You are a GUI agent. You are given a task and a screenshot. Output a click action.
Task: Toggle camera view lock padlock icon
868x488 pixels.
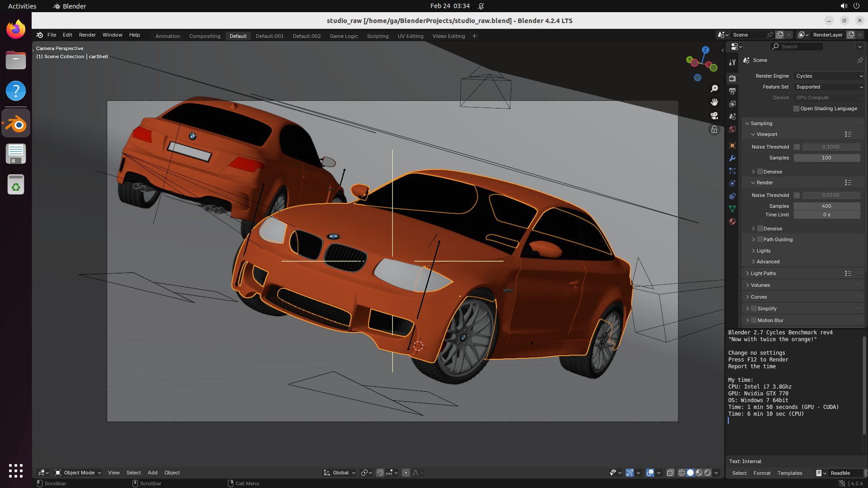point(714,130)
